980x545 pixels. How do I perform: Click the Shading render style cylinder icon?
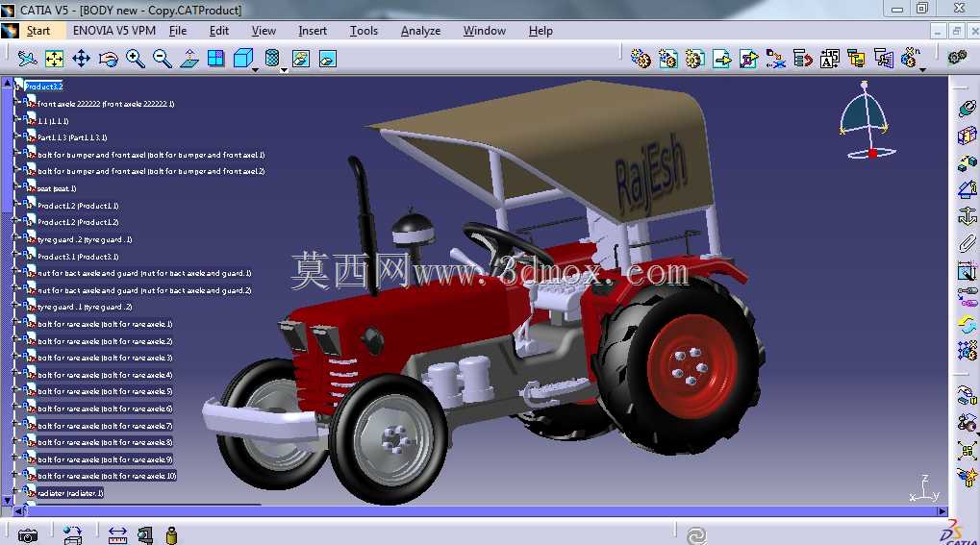tap(272, 59)
